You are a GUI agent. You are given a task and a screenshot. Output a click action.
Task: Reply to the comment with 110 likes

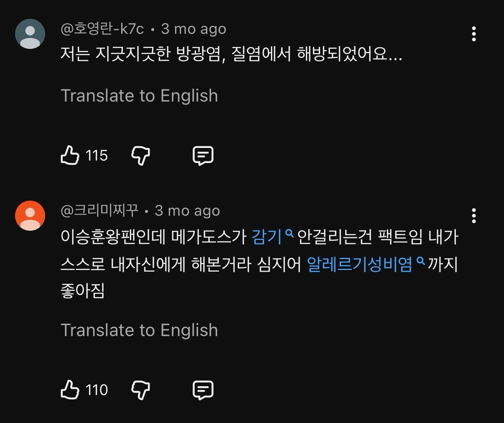pyautogui.click(x=203, y=390)
